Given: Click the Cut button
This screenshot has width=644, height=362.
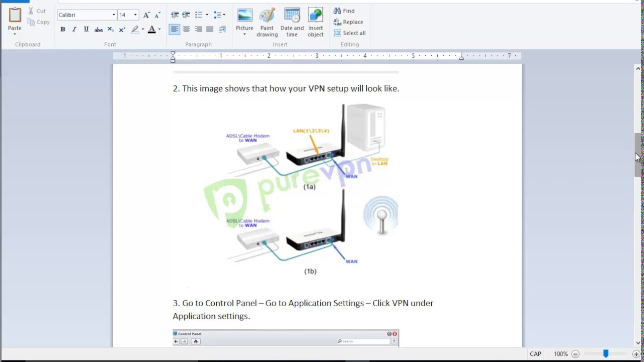Looking at the screenshot, I should tap(37, 11).
